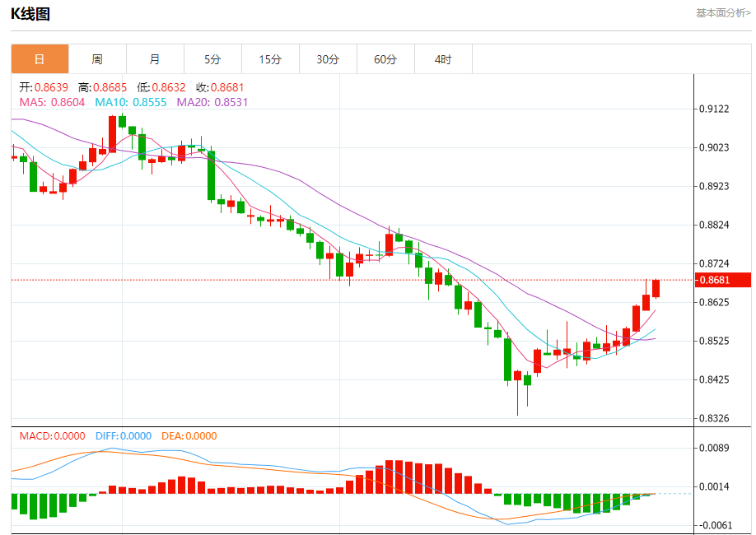Switch to the 月 monthly tab
This screenshot has height=535, width=756.
click(155, 59)
